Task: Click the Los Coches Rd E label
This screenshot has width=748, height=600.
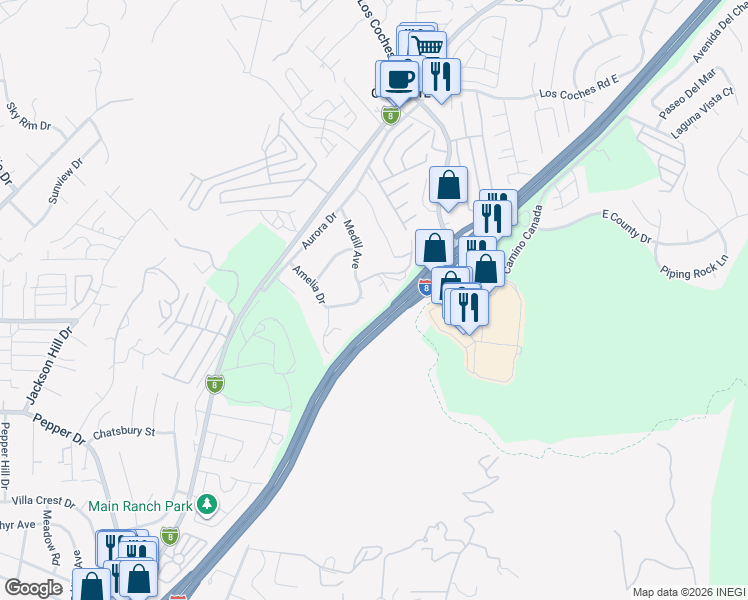Action: click(579, 87)
